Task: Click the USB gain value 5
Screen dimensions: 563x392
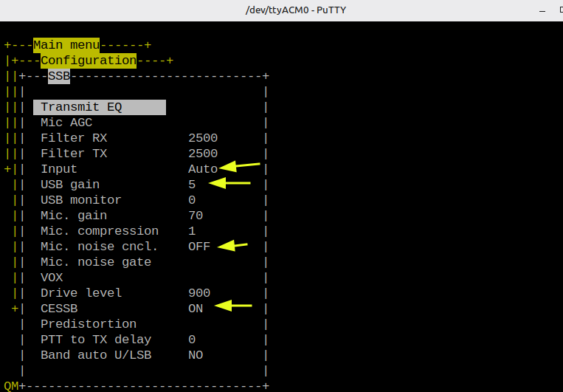Action: [192, 185]
